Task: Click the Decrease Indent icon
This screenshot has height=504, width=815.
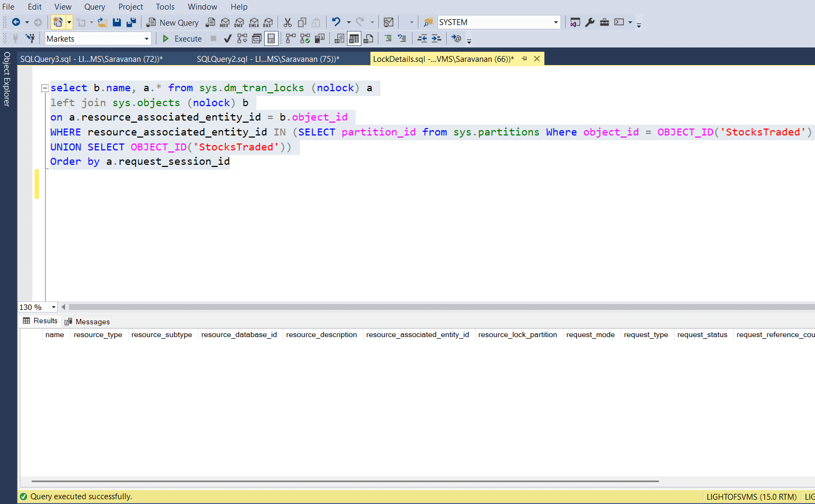Action: click(x=422, y=38)
